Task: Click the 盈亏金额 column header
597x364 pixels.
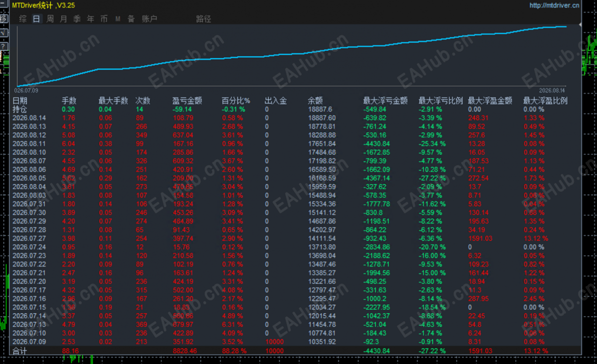Action: point(187,101)
